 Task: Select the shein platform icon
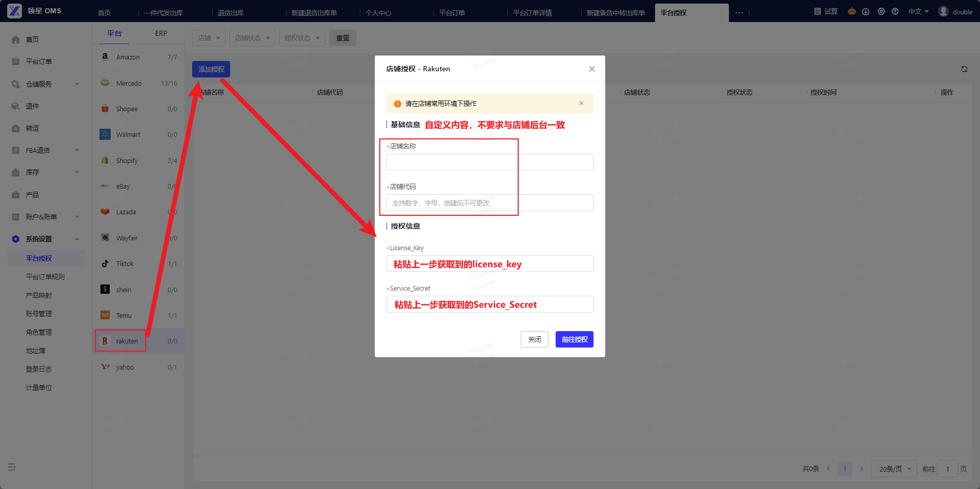(105, 289)
